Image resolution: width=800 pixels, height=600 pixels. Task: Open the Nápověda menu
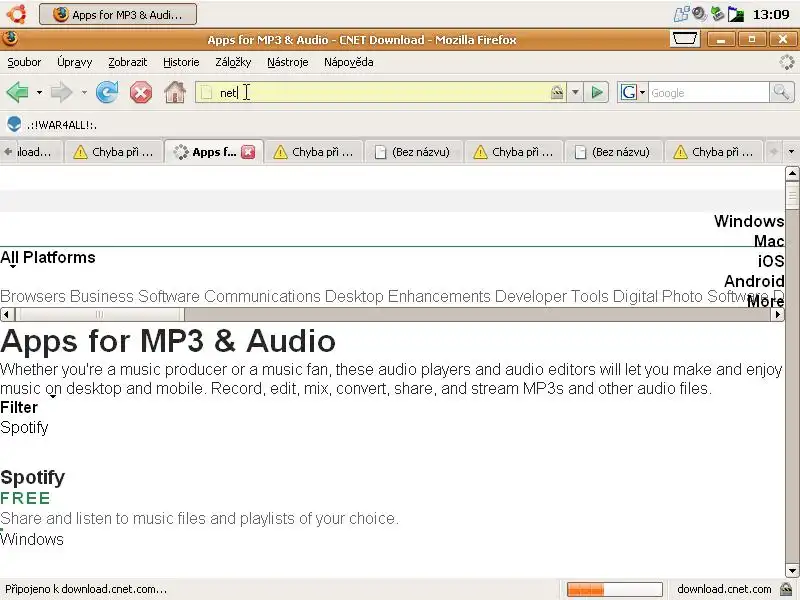348,62
